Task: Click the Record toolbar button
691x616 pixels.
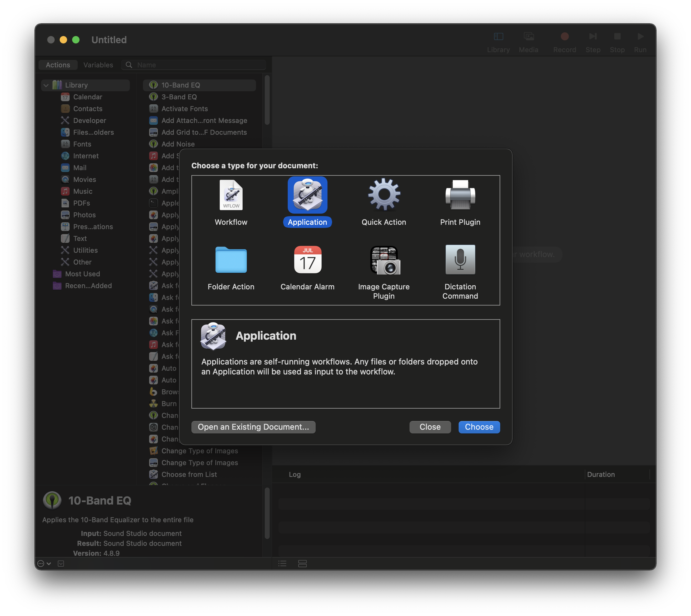Action: pos(564,42)
